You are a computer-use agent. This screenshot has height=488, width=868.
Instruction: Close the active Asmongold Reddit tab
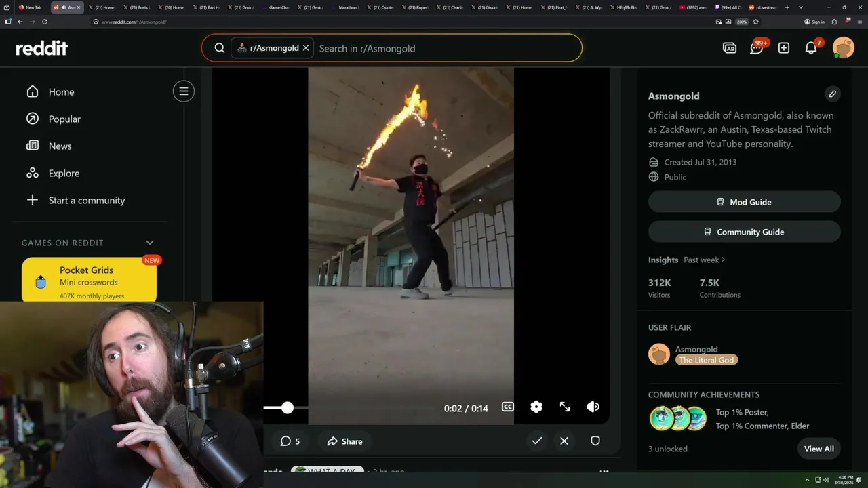[79, 7]
